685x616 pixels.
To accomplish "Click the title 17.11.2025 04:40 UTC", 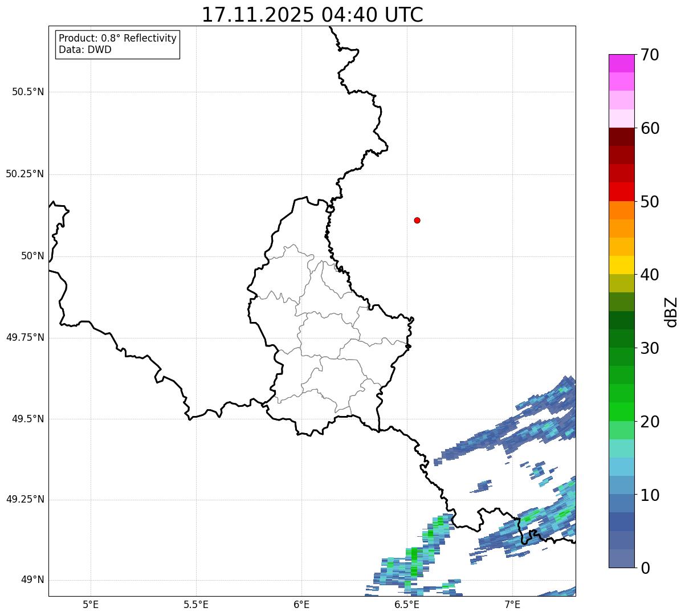I will coord(312,15).
